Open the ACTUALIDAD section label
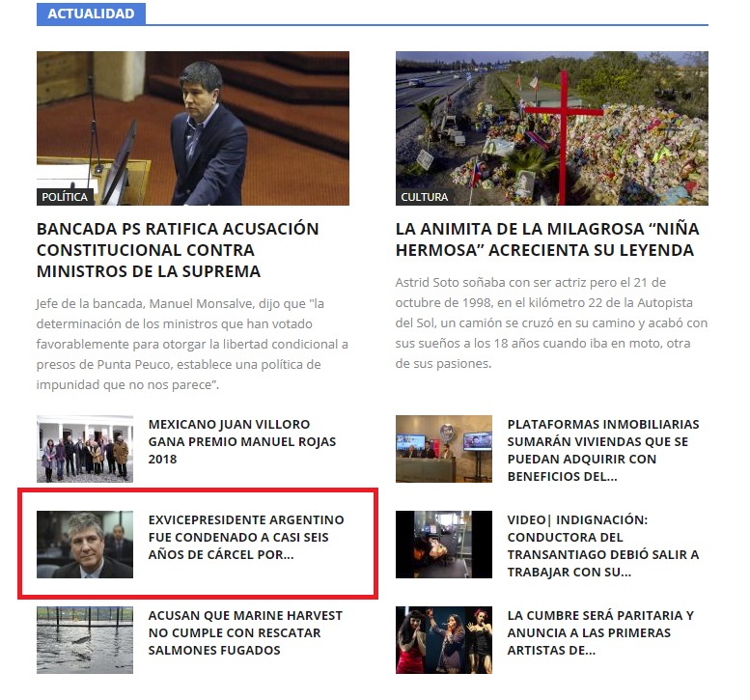Screen dimensions: 750x700 pos(91,14)
